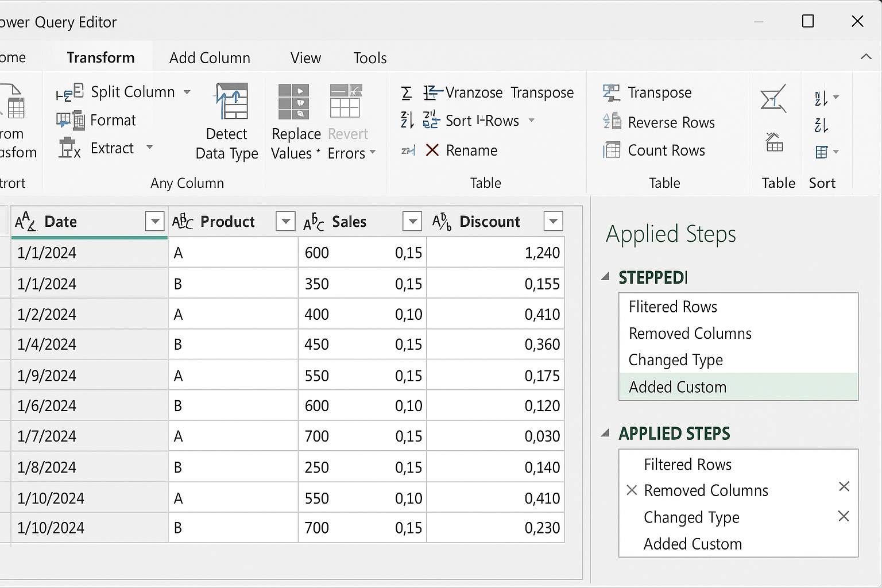The image size is (882, 588).
Task: Expand the Extract dropdown arrow
Action: click(150, 147)
